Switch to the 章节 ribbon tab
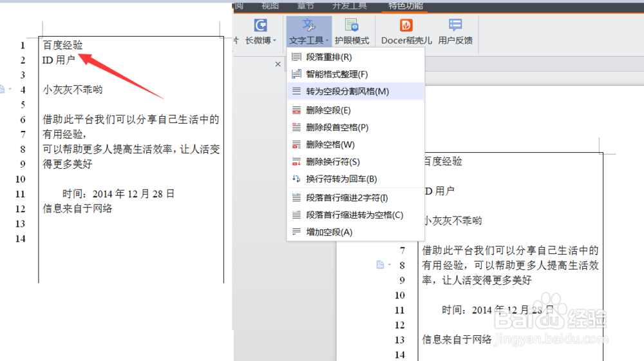 pyautogui.click(x=305, y=5)
